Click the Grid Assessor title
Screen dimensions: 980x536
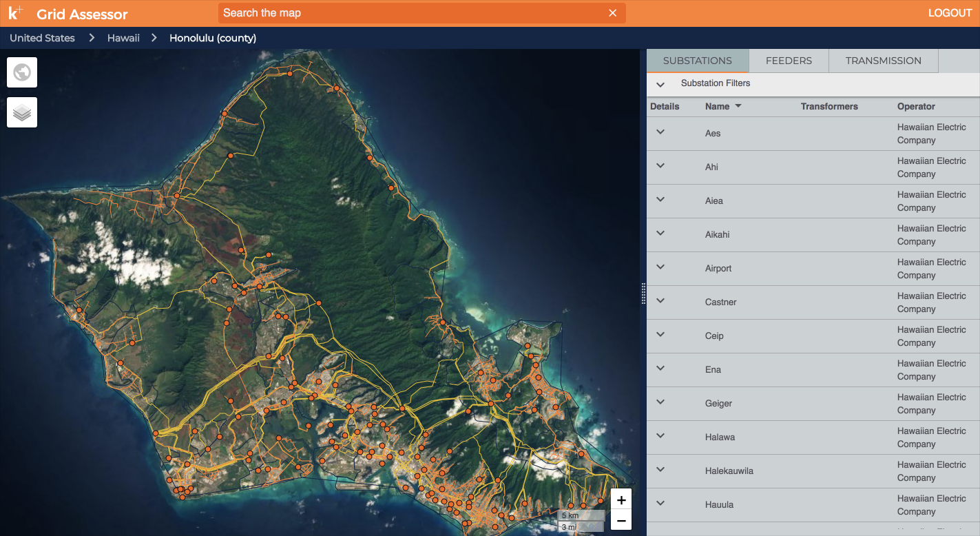(x=82, y=14)
